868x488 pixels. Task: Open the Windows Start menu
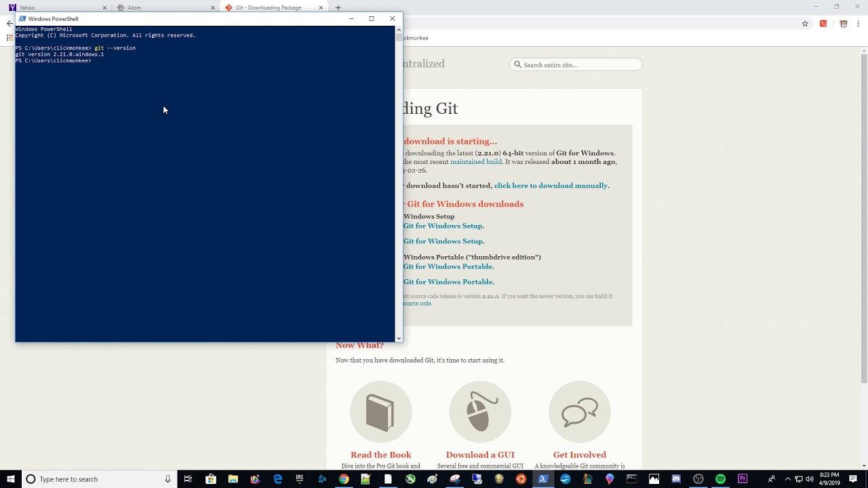coord(11,479)
